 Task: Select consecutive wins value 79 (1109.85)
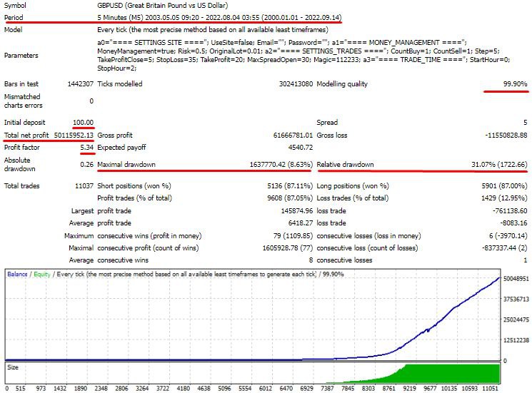pyautogui.click(x=293, y=236)
